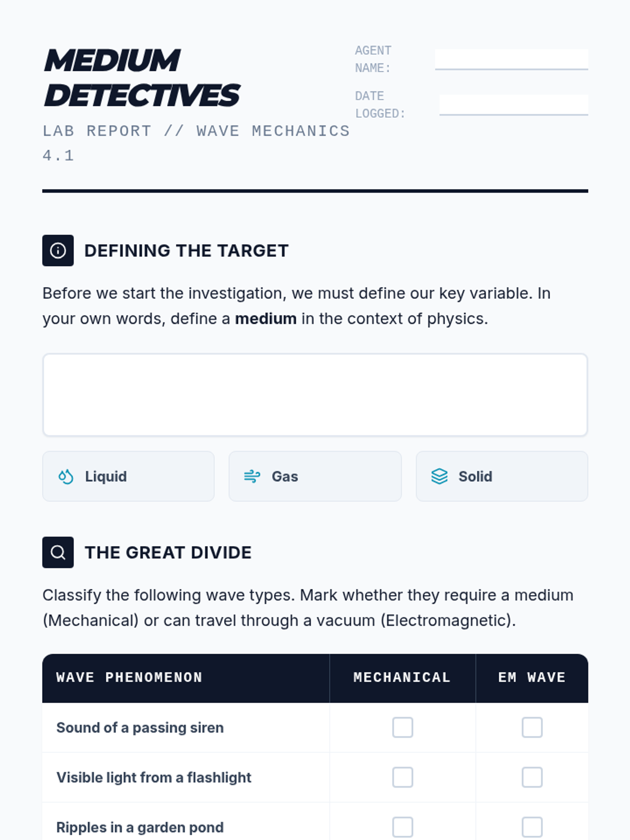Click the Date Logged input field
Screen dimensions: 630x840
[x=513, y=105]
